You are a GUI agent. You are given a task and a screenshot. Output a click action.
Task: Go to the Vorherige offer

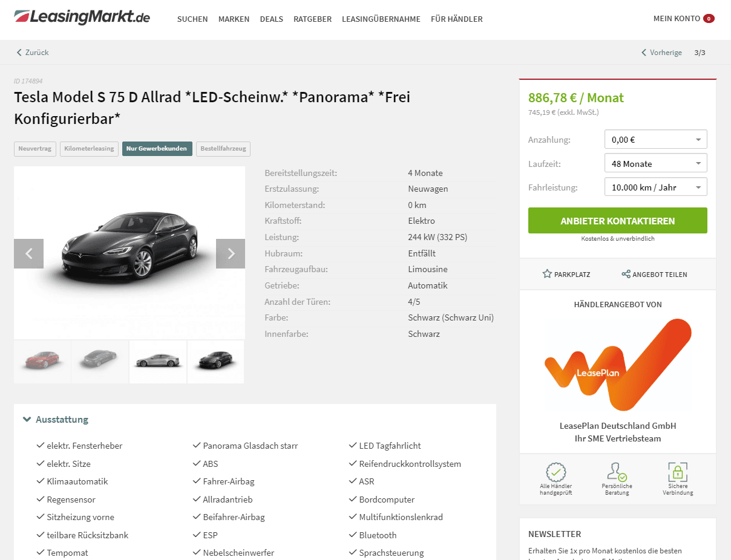pos(661,53)
